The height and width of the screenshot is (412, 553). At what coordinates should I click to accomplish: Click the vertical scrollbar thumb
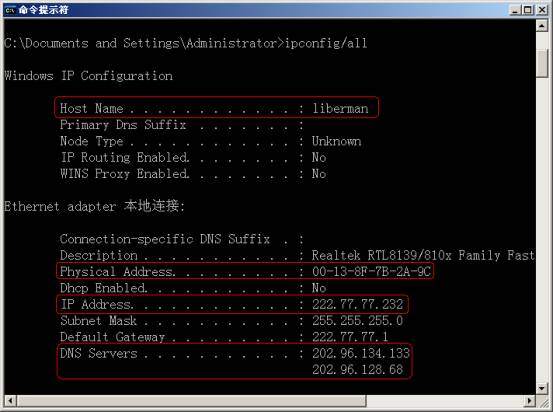(542, 63)
